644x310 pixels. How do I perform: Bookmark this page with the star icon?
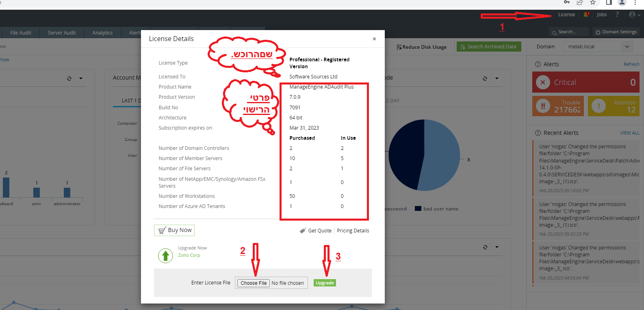tap(593, 3)
